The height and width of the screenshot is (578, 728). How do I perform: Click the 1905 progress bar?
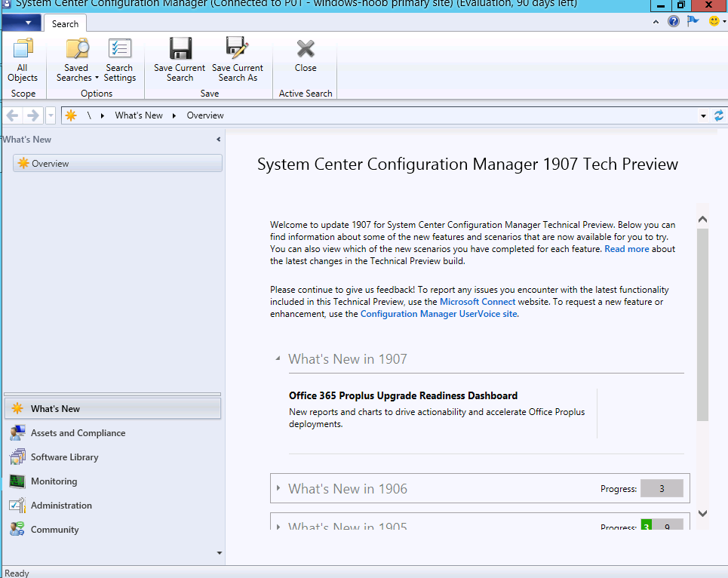point(662,524)
